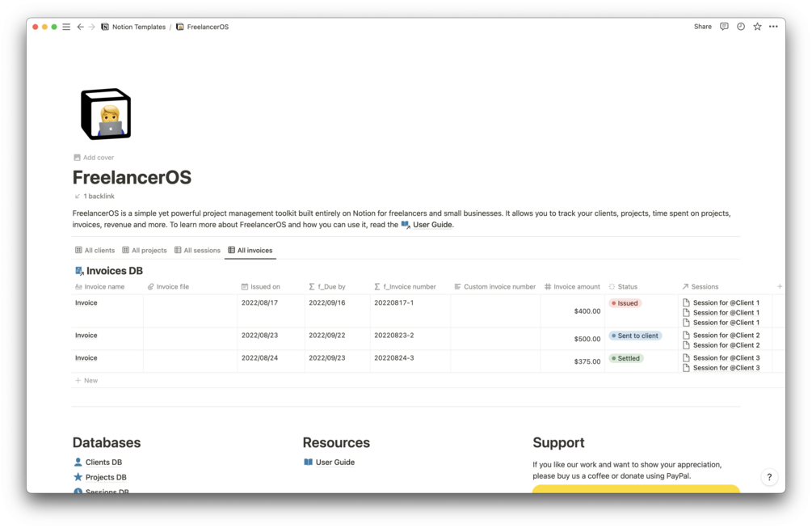This screenshot has height=528, width=812.
Task: Click the Status column header
Action: pyautogui.click(x=641, y=286)
